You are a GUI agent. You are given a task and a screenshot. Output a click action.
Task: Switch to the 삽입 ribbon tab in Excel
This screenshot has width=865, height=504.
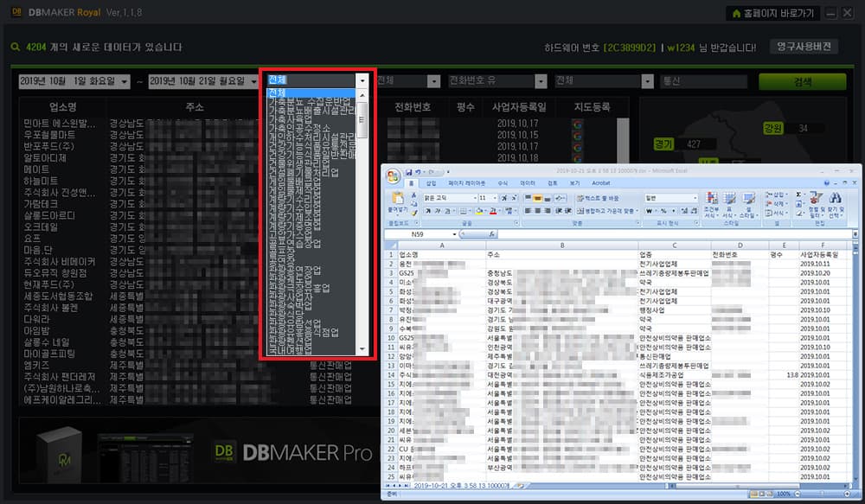(431, 183)
